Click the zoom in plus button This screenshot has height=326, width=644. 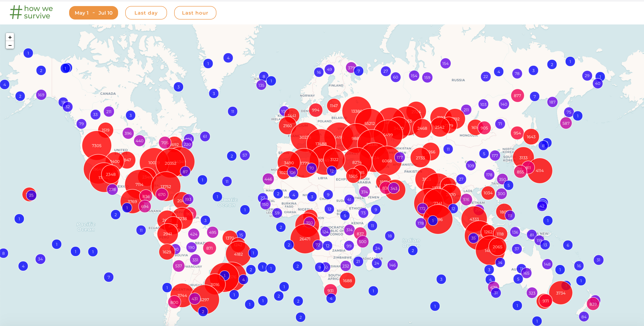[10, 37]
